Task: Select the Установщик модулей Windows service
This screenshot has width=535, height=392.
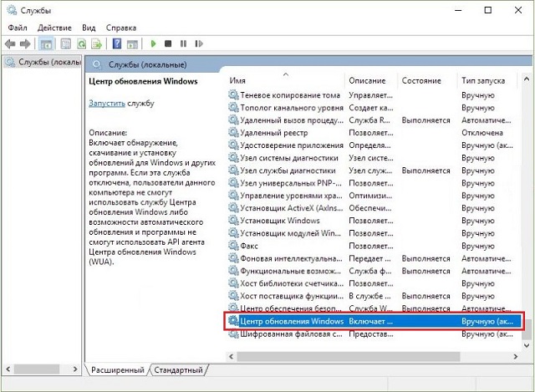Action: pos(374,233)
